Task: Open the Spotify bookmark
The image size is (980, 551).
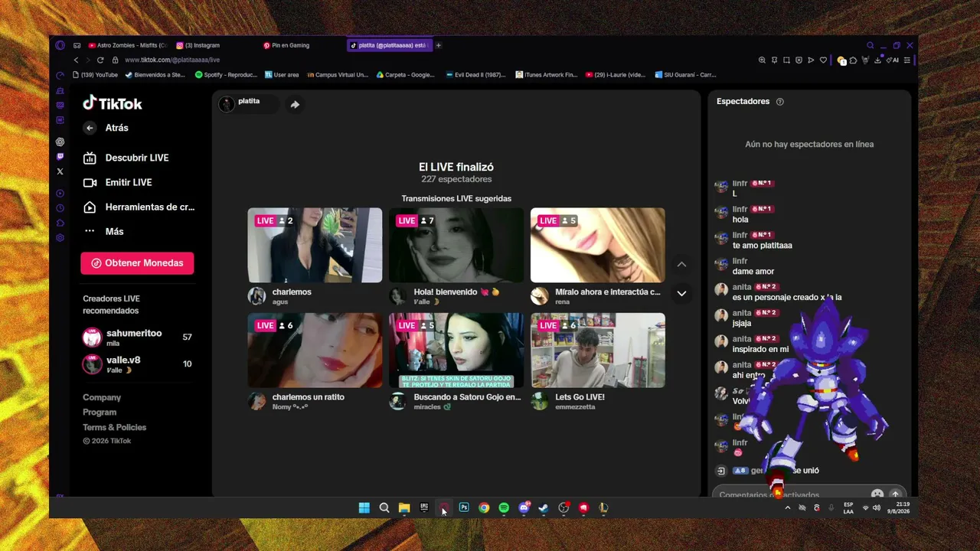Action: click(x=226, y=75)
